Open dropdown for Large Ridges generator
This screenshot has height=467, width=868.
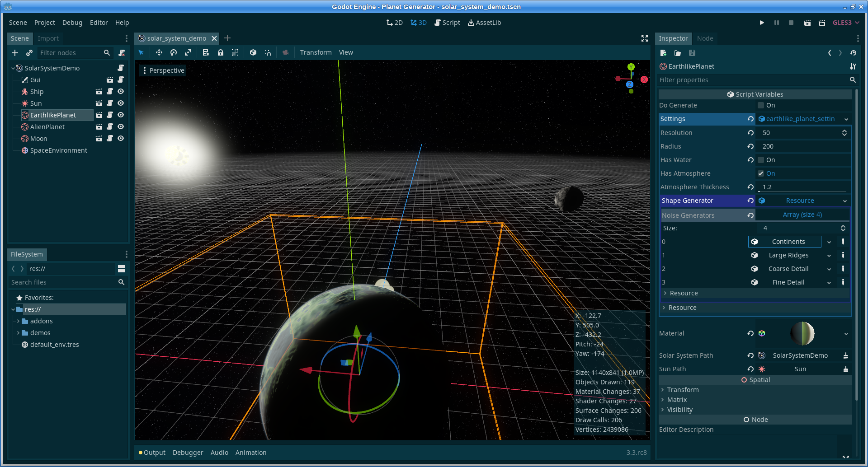pos(829,256)
